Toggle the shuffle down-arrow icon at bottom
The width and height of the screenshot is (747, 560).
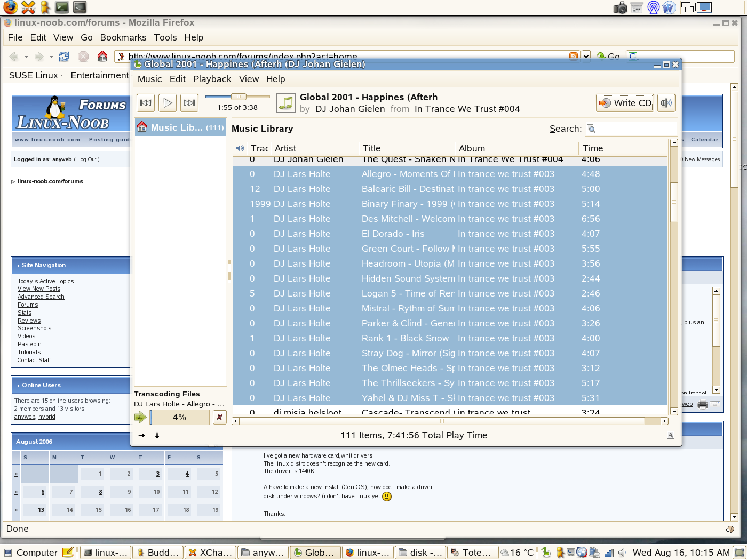157,435
